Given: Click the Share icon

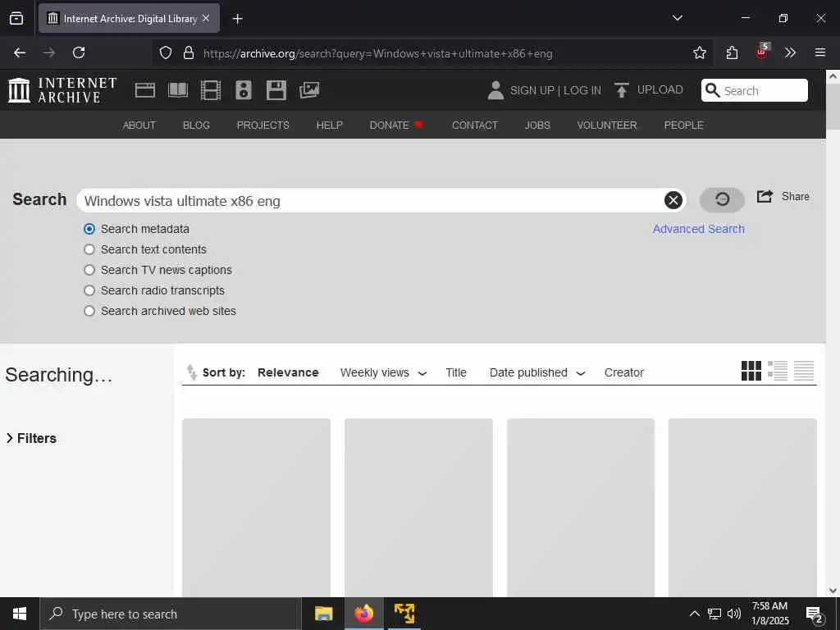Looking at the screenshot, I should coord(765,196).
